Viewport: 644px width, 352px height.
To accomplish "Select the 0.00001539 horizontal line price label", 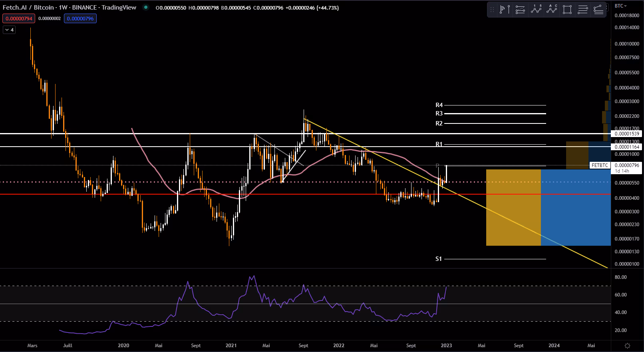I will pyautogui.click(x=626, y=134).
